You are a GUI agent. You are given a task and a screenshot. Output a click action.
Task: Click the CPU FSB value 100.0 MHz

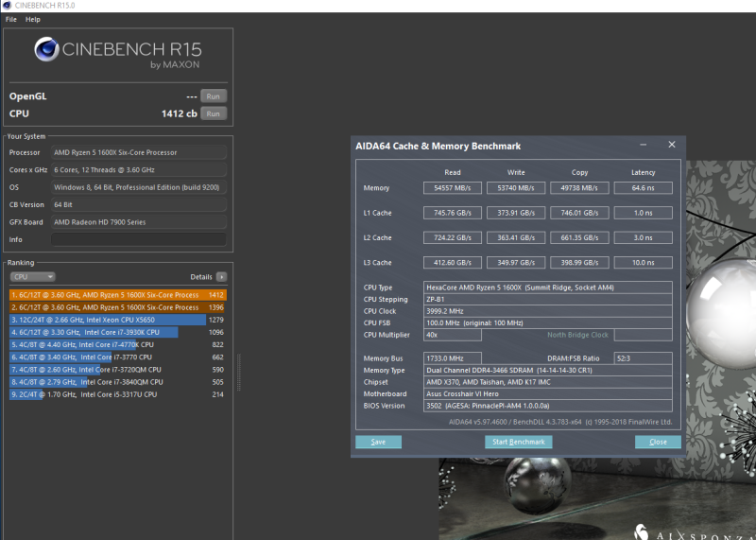pyautogui.click(x=548, y=322)
